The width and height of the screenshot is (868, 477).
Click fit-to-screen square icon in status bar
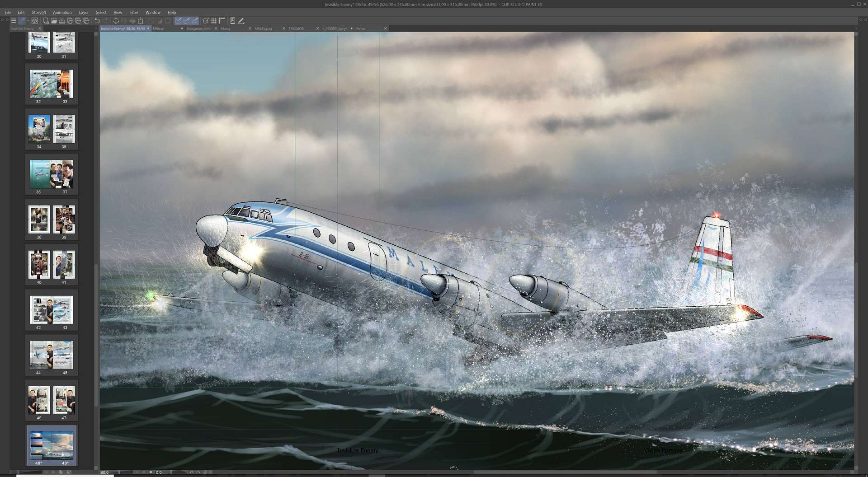coord(151,472)
